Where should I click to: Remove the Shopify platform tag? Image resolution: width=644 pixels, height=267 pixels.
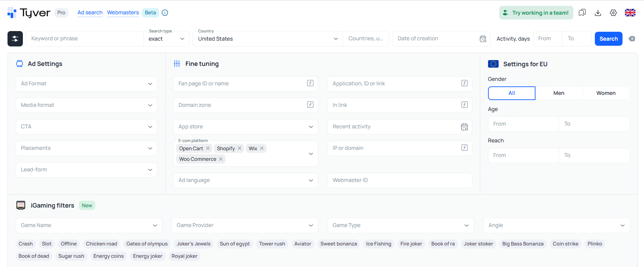click(240, 148)
